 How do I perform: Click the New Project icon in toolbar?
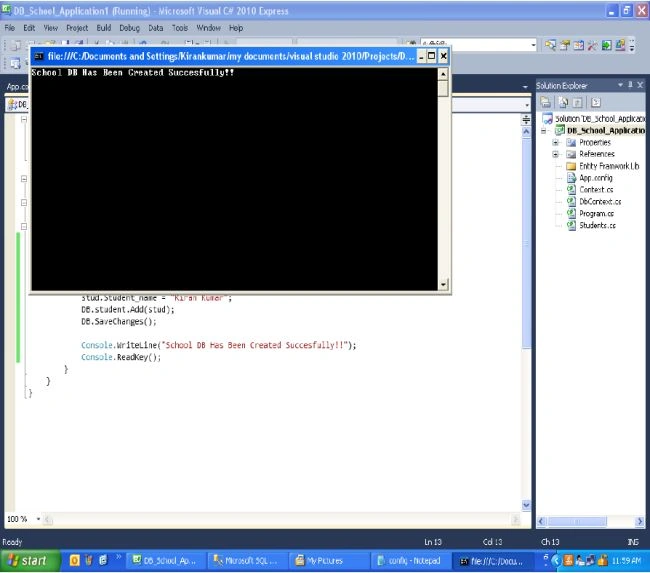point(16,45)
